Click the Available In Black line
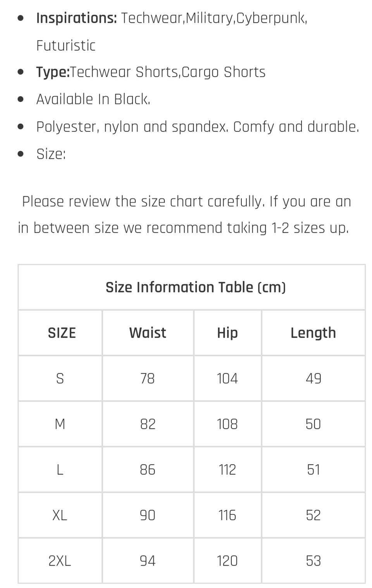 tap(93, 100)
